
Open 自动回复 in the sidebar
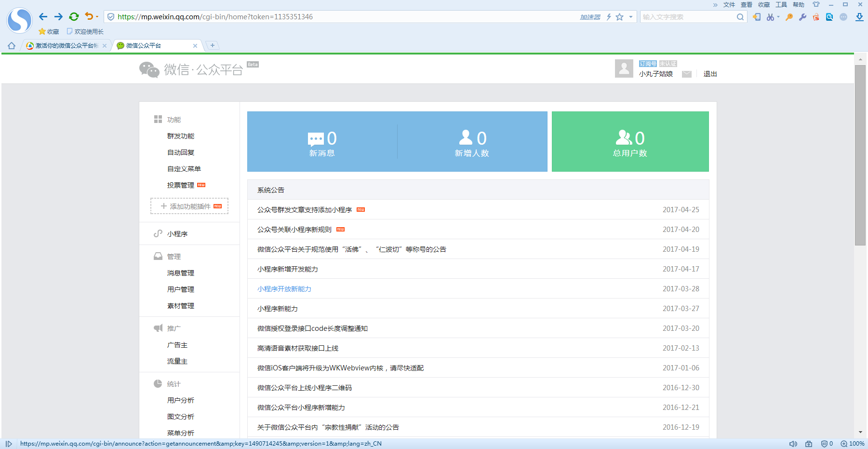tap(181, 152)
